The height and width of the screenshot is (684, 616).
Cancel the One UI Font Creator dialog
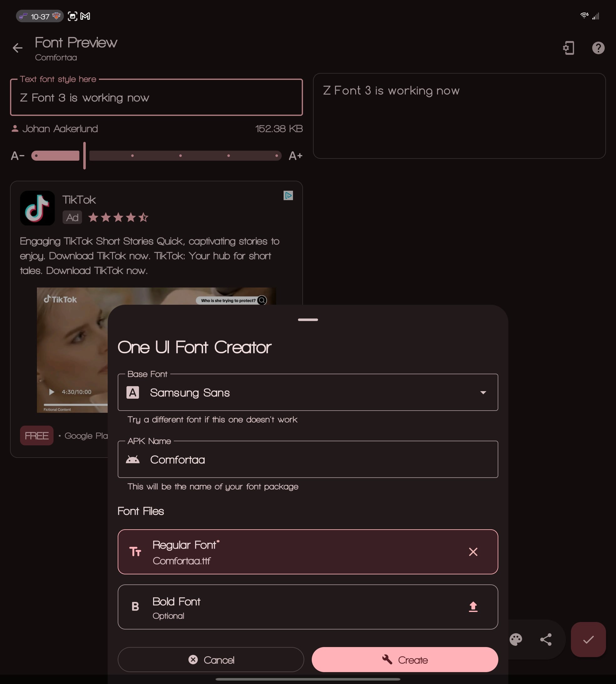pyautogui.click(x=211, y=660)
